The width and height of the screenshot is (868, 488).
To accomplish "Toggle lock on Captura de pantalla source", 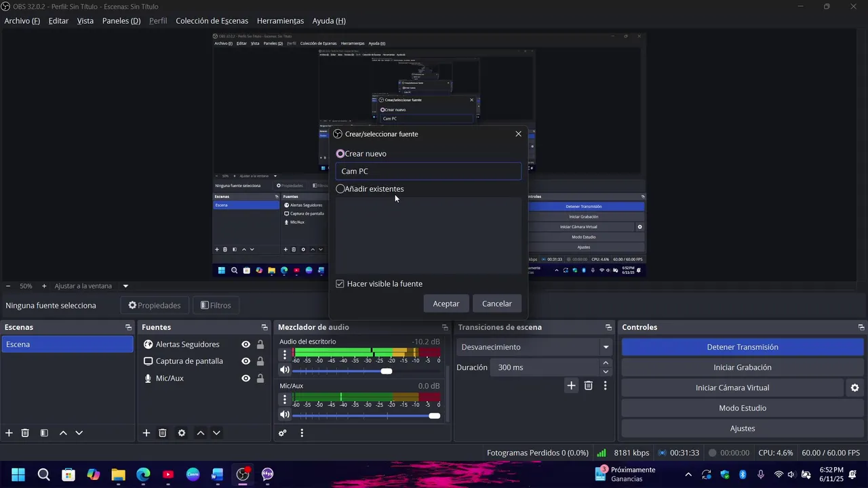I will point(260,361).
